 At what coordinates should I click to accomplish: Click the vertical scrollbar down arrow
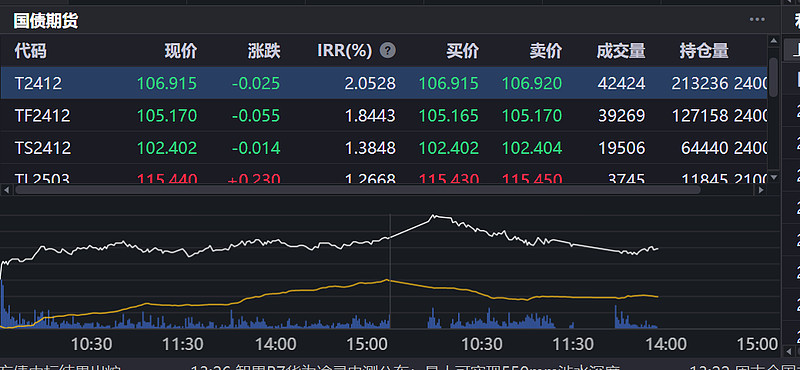point(773,177)
